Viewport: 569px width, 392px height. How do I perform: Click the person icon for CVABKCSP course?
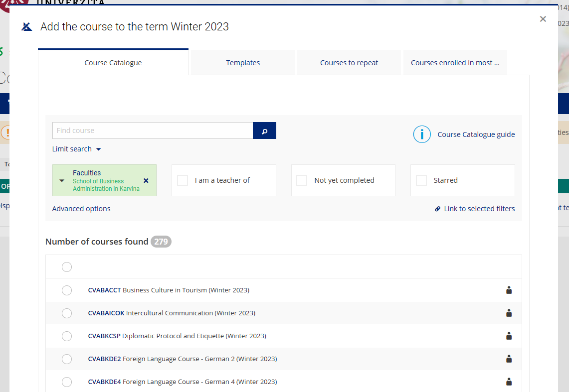pos(509,336)
